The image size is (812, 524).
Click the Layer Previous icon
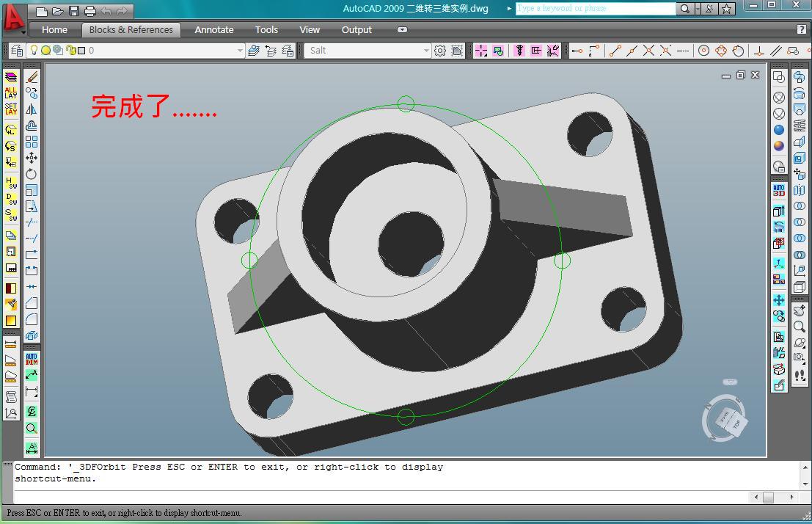pos(271,51)
